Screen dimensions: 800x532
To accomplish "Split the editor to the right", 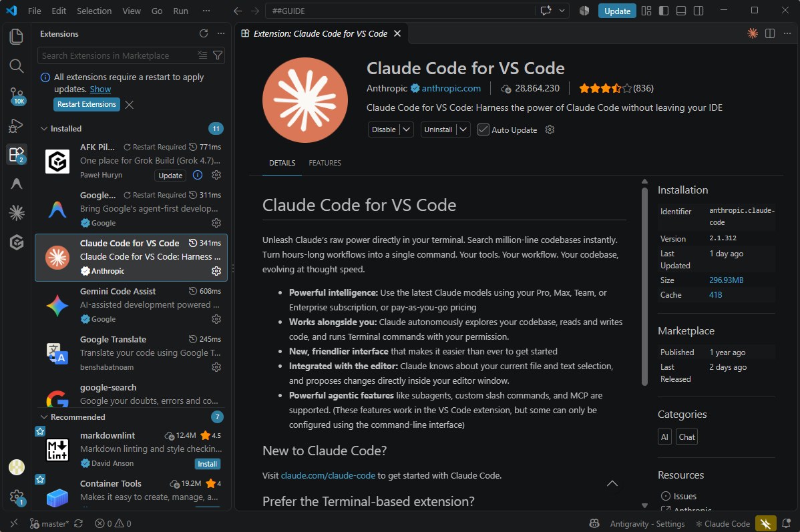I will tap(770, 33).
